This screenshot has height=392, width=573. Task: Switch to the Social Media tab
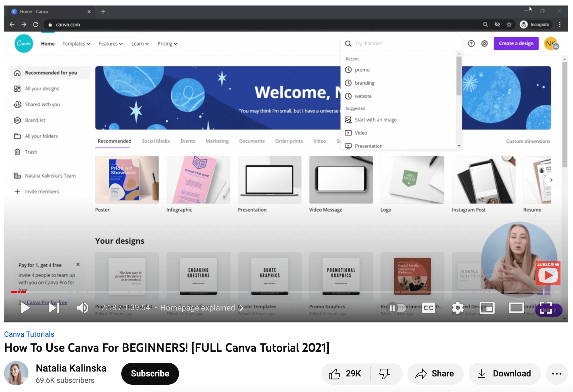coord(155,141)
